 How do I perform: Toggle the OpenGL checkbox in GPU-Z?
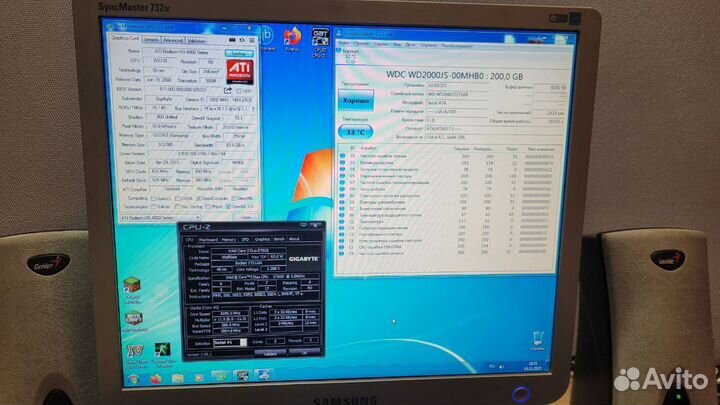pos(228,207)
